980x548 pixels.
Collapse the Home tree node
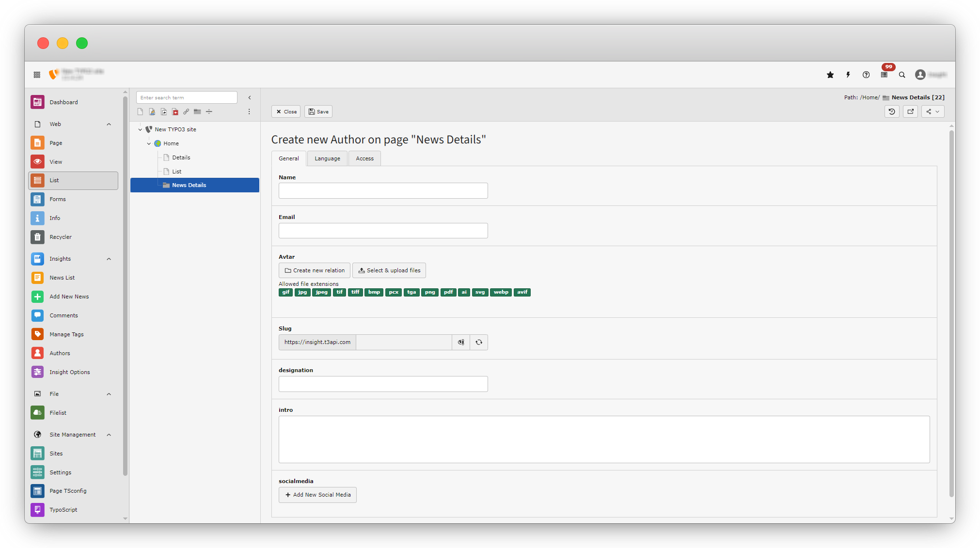[149, 143]
